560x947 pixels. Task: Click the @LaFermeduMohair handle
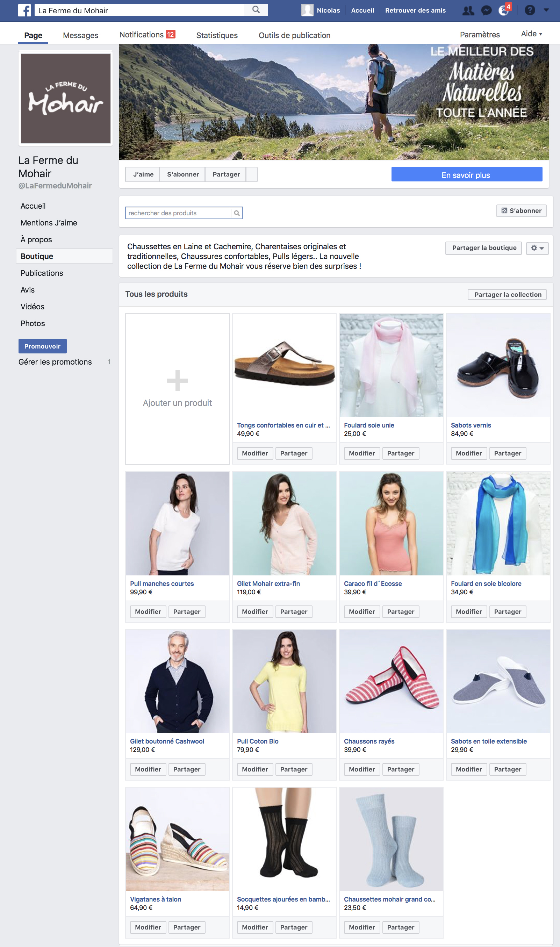[55, 186]
